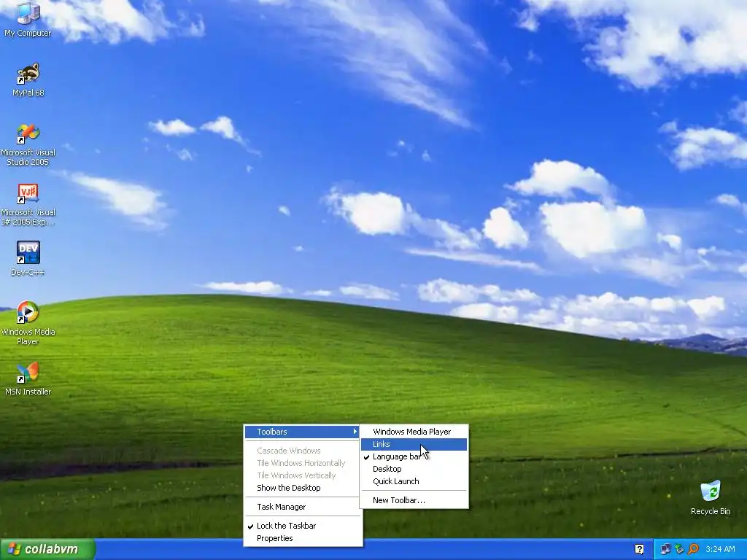Open taskbar Properties from the context menu
The width and height of the screenshot is (747, 560).
[303, 538]
